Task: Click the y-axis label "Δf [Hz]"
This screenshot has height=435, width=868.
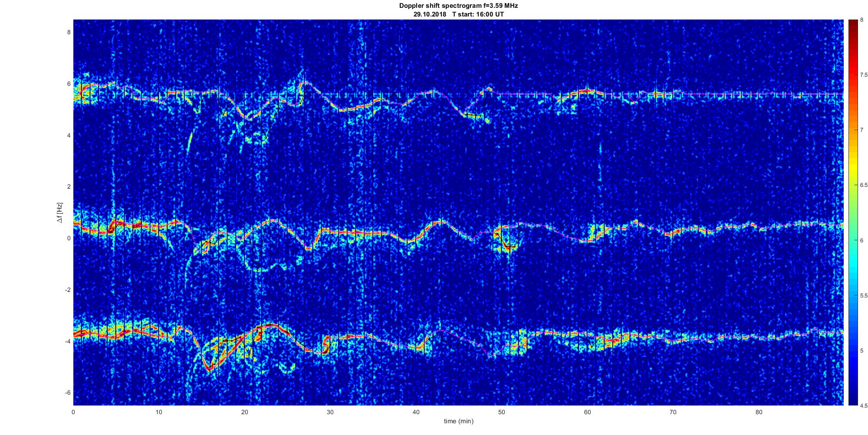Action: coord(59,213)
